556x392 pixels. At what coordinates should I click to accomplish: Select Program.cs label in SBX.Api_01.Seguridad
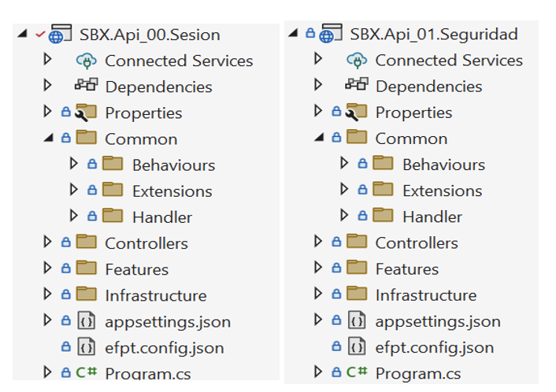pos(418,373)
